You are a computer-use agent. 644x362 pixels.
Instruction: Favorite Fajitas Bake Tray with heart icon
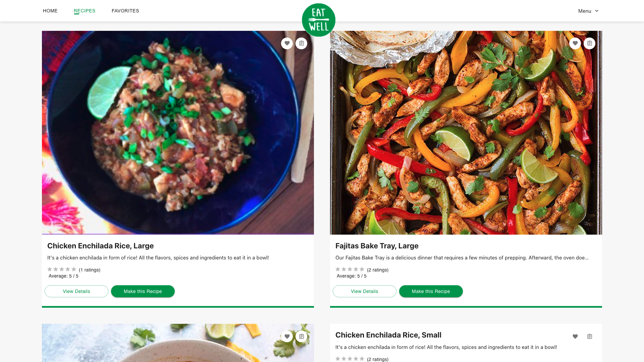pos(575,43)
